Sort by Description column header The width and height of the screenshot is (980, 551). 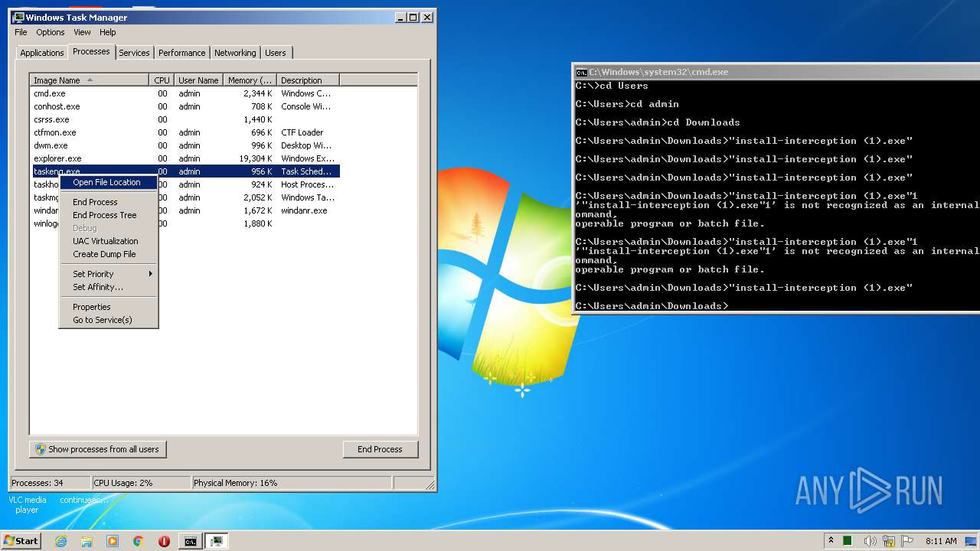point(308,80)
